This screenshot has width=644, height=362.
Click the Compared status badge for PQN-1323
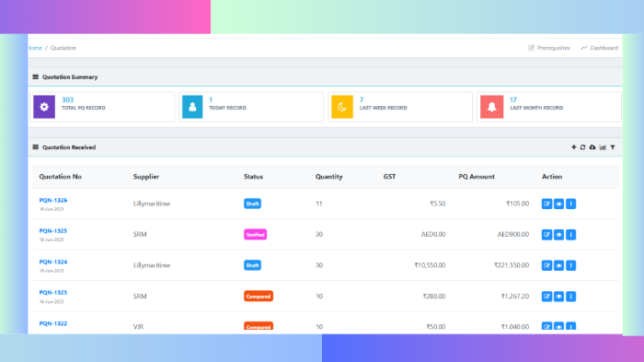click(259, 297)
